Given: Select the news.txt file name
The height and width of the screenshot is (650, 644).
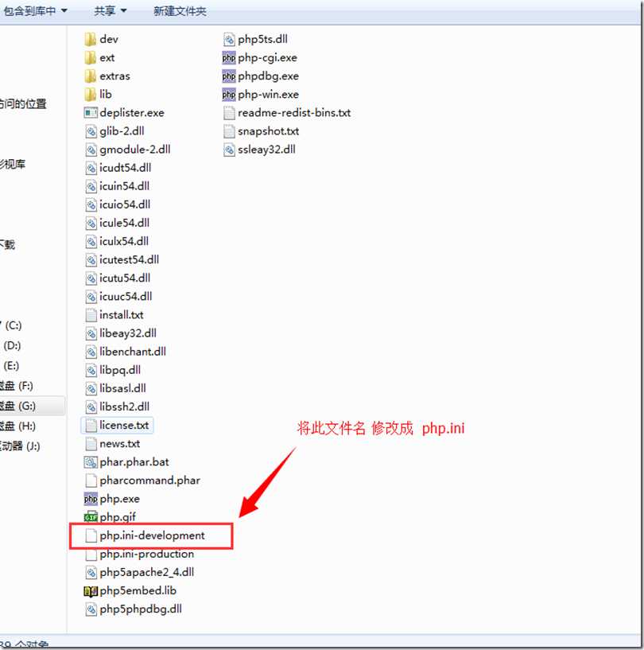Looking at the screenshot, I should (120, 444).
